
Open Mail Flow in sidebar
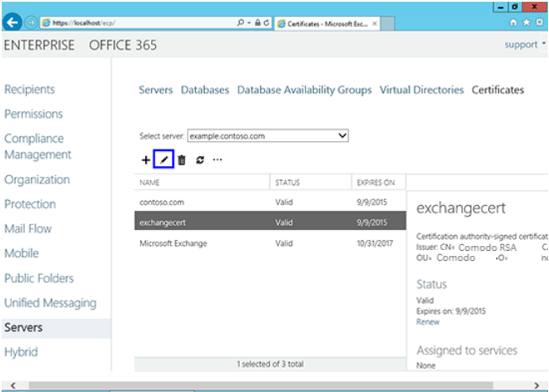pos(27,228)
